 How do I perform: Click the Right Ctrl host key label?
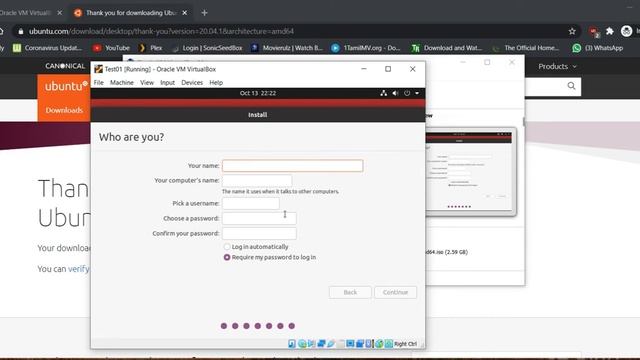point(405,344)
